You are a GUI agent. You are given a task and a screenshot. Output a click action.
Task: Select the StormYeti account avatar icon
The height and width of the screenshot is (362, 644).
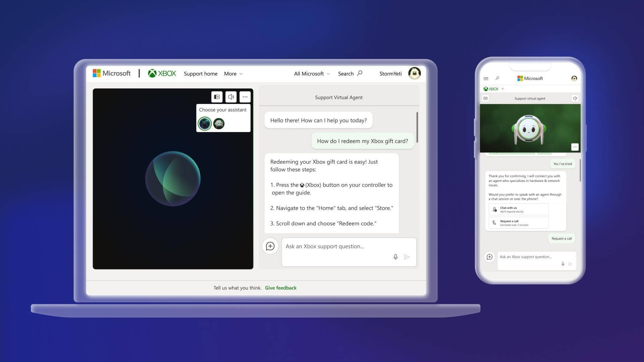point(415,73)
